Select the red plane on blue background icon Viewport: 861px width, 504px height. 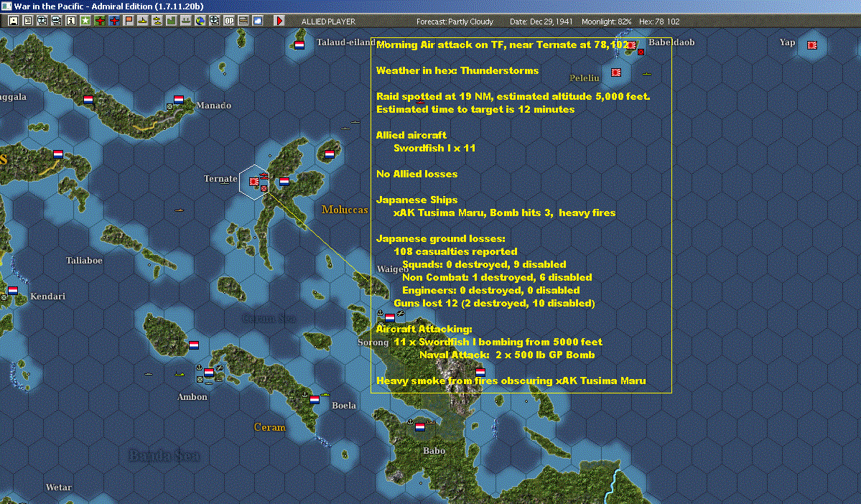point(113,21)
